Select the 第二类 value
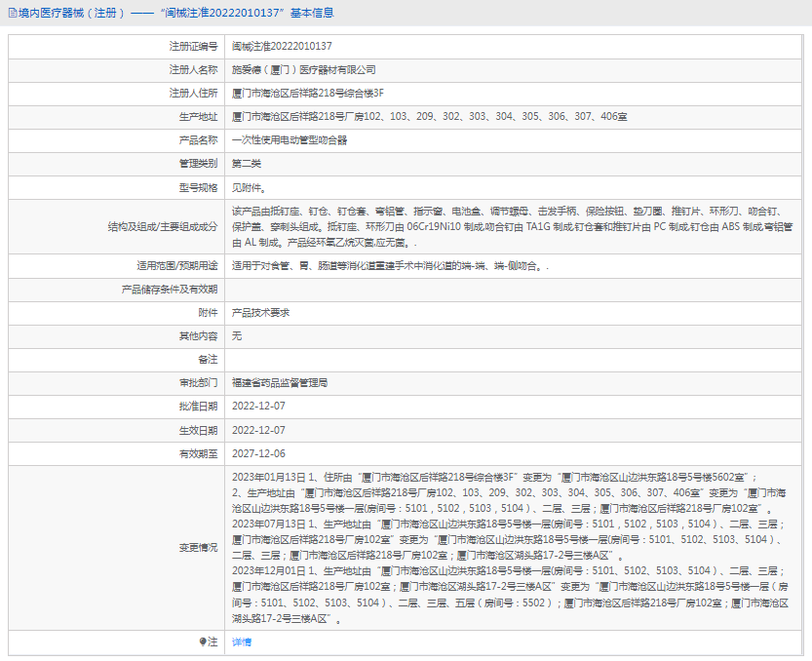The image size is (812, 661). pyautogui.click(x=247, y=164)
